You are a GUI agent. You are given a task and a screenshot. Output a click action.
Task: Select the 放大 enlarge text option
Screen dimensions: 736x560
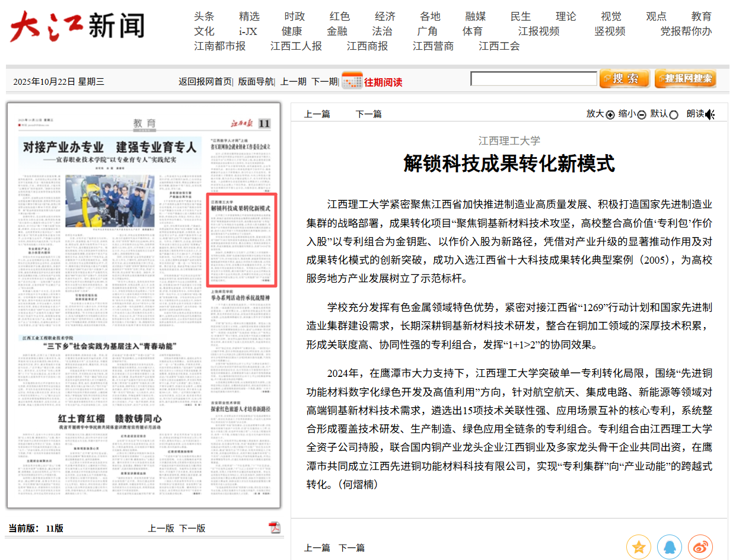[x=610, y=115]
